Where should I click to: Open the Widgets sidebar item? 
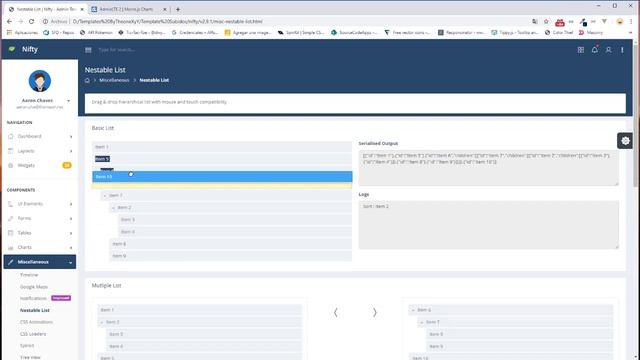point(40,165)
